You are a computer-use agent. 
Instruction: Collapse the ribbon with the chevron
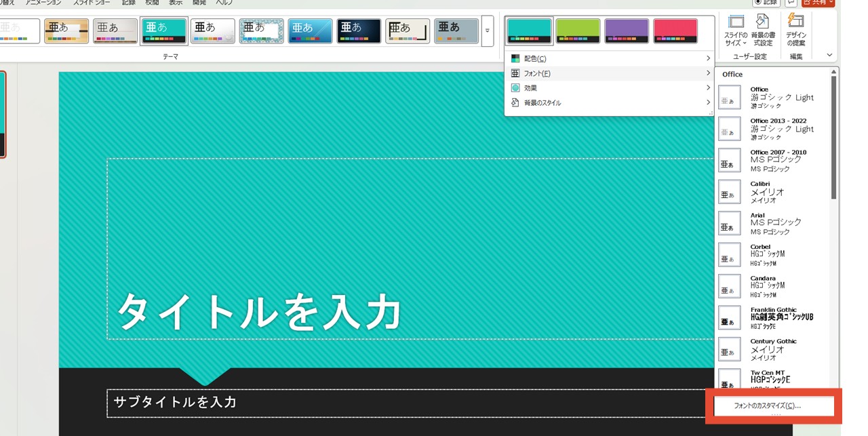829,56
